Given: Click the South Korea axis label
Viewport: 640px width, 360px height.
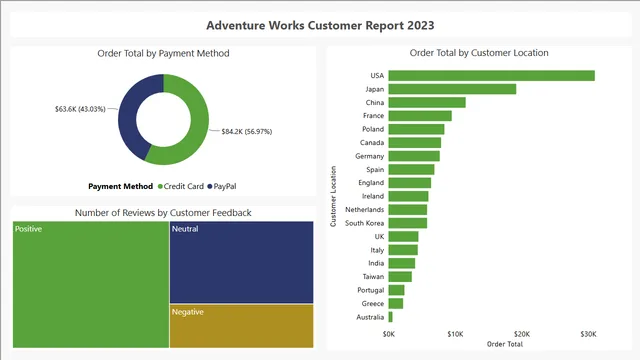Looking at the screenshot, I should click(x=364, y=223).
